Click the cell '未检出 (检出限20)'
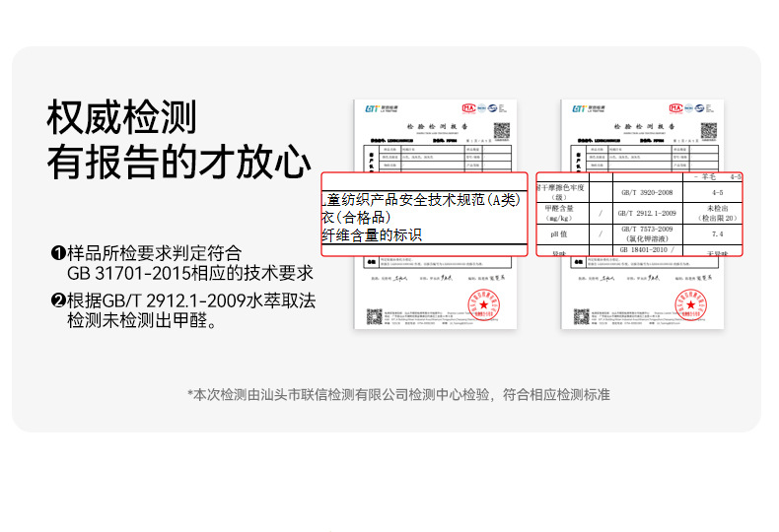 coord(713,214)
